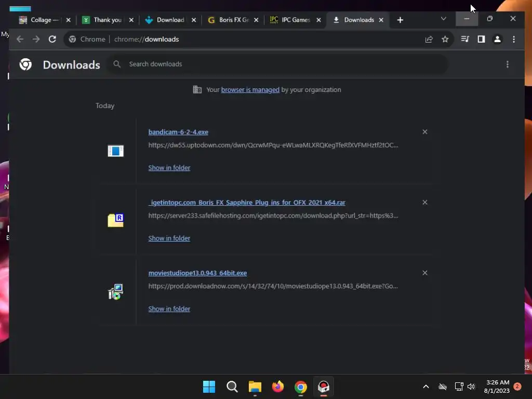
Task: Close the Thank you tab
Action: [x=131, y=20]
